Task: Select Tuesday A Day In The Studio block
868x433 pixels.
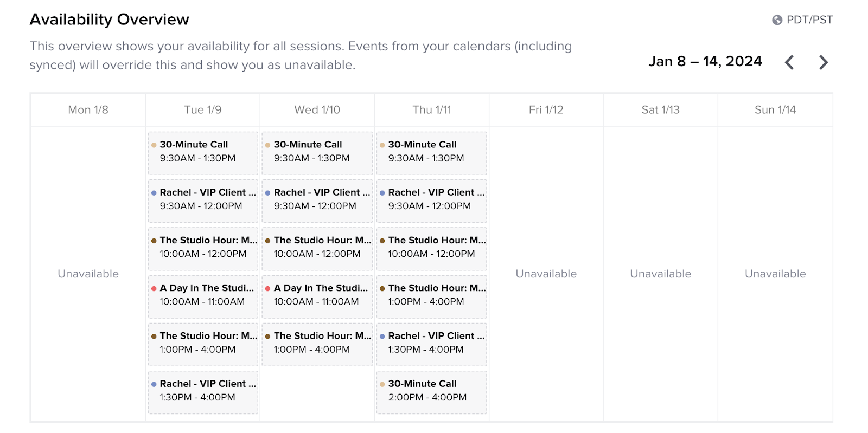Action: coord(203,296)
